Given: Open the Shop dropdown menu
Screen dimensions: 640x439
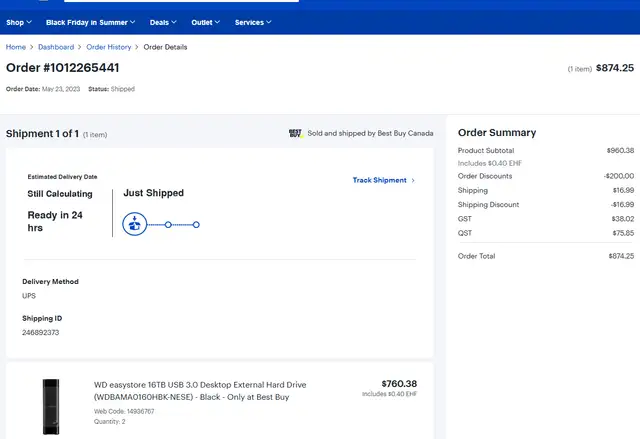Looking at the screenshot, I should [19, 22].
